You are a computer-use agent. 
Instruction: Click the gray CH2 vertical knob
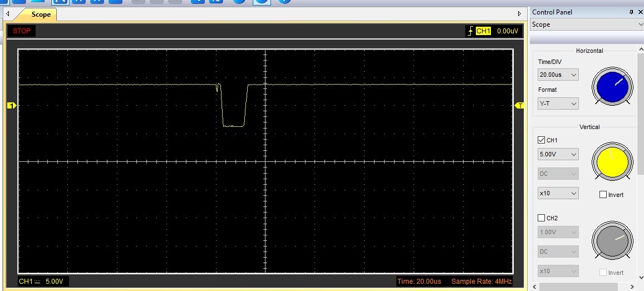(612, 239)
